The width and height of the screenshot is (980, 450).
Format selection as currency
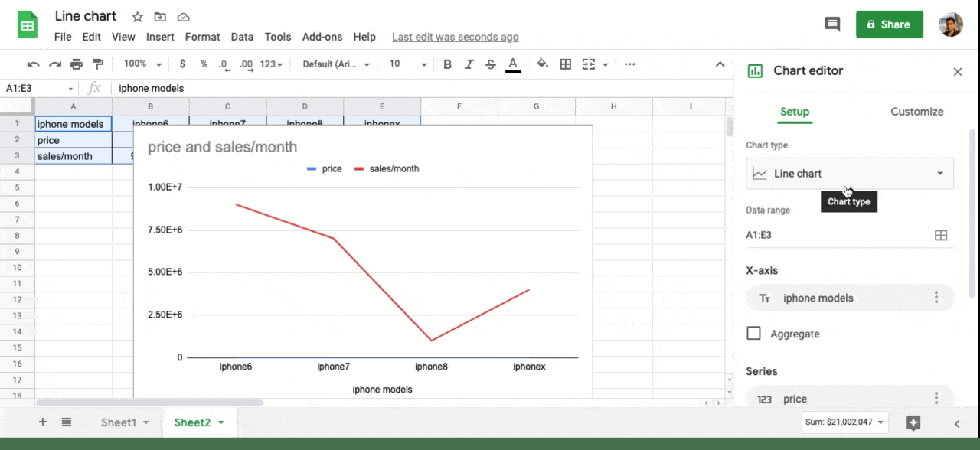click(x=182, y=64)
